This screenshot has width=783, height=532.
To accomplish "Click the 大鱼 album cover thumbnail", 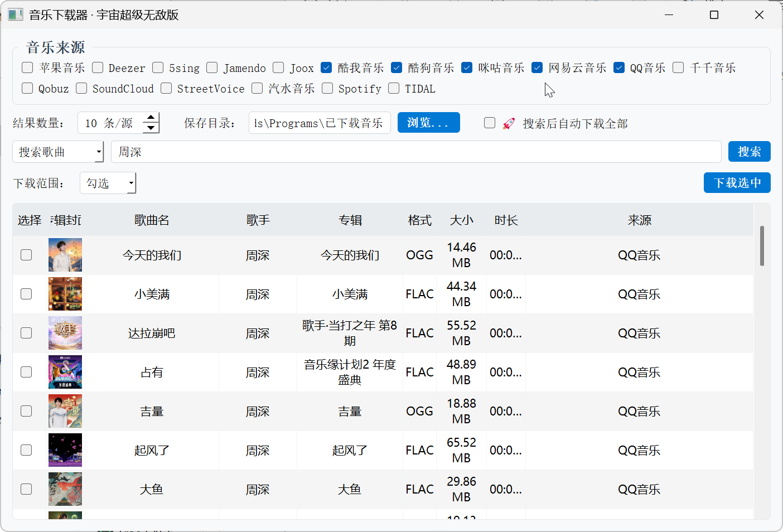I will (x=65, y=489).
